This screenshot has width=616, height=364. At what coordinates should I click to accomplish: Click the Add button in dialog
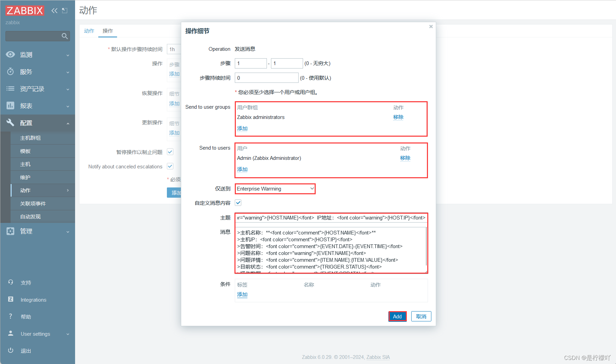click(397, 316)
